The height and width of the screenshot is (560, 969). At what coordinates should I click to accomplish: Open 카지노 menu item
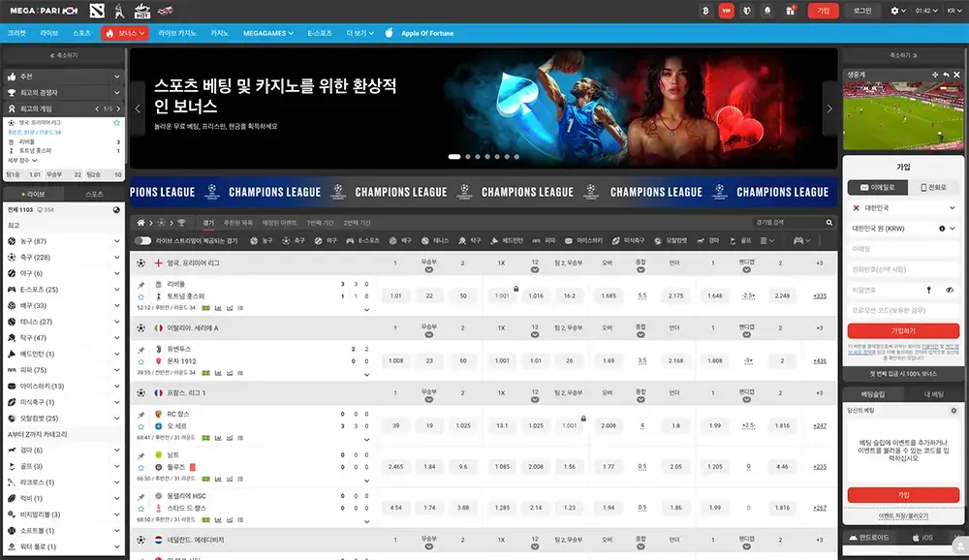(x=219, y=33)
